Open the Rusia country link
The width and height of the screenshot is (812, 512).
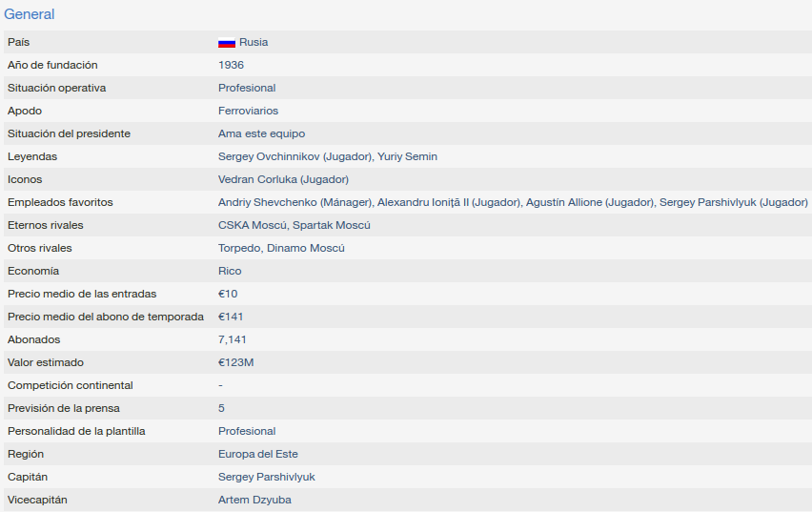tap(254, 42)
